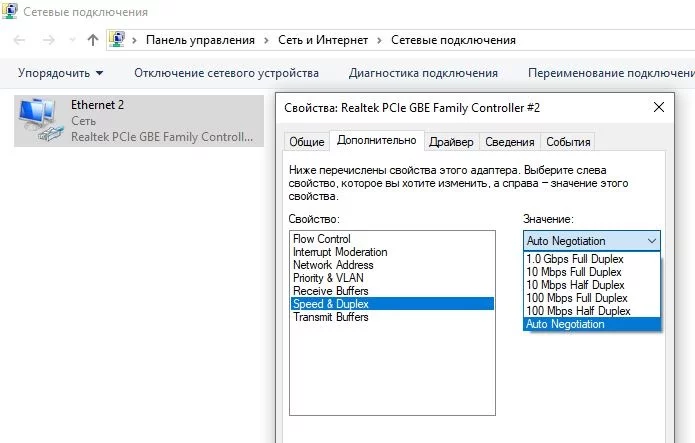Click the Ethernet 2 adapter icon
Screen dimensions: 695x443
[x=40, y=120]
